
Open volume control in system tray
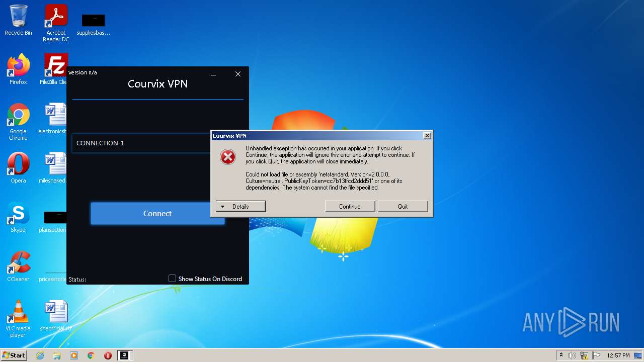[x=572, y=355]
